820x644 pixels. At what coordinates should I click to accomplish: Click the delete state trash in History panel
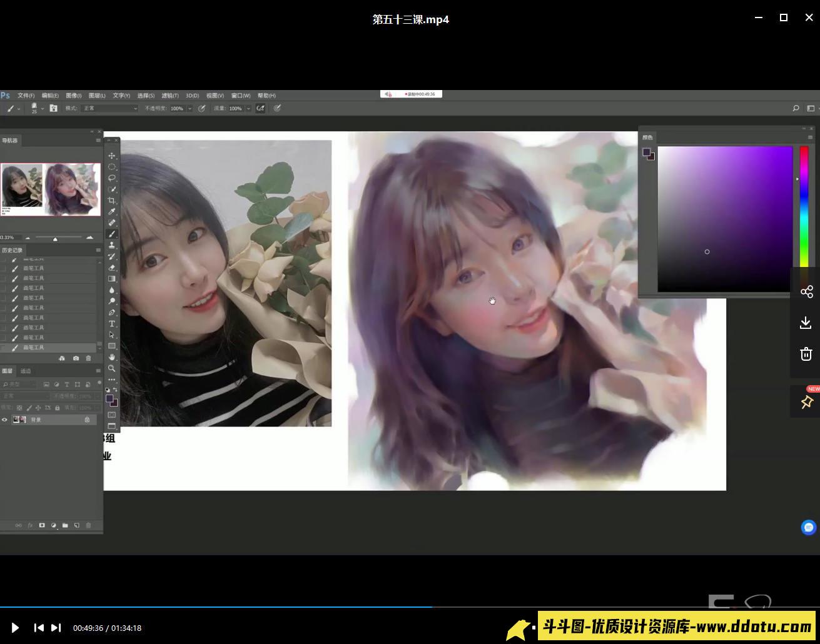tap(88, 358)
